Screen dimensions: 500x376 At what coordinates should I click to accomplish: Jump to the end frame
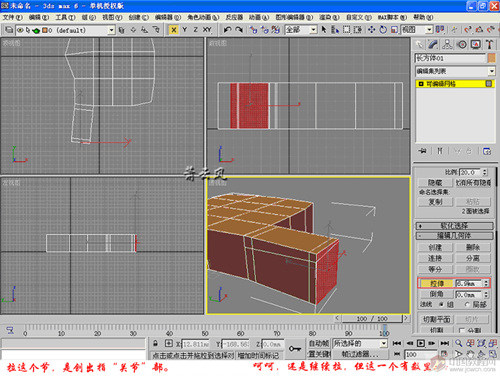(445, 343)
